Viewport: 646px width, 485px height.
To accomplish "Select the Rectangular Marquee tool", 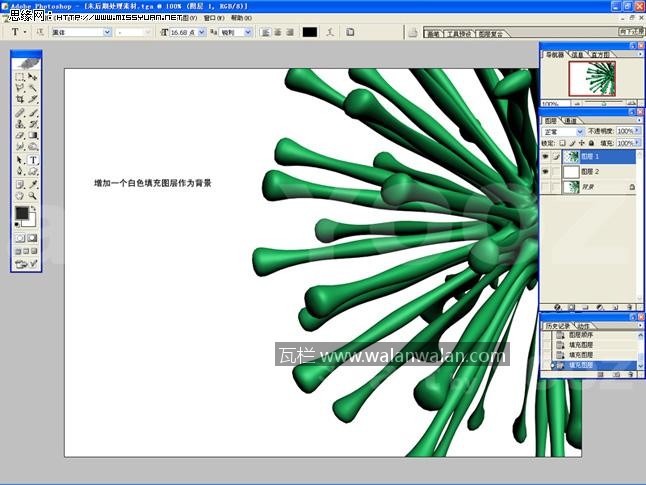I will pos(20,76).
